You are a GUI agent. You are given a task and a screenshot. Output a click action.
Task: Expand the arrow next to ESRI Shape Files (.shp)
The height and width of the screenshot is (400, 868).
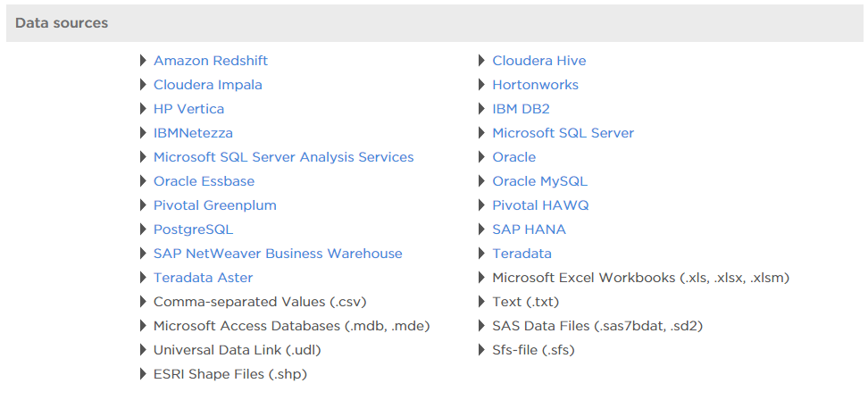[x=144, y=374]
